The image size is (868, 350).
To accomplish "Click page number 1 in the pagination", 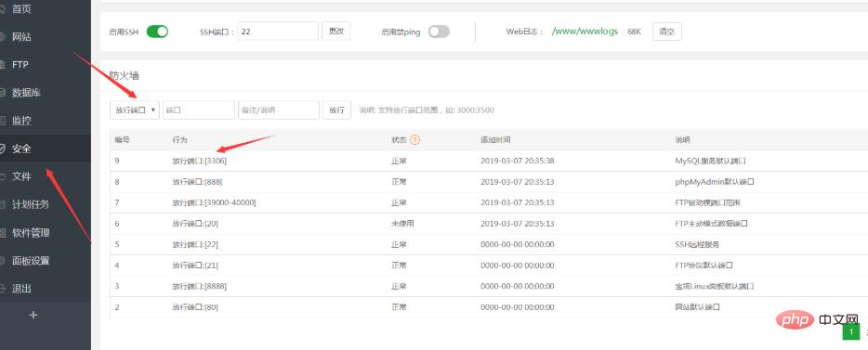I will [851, 331].
